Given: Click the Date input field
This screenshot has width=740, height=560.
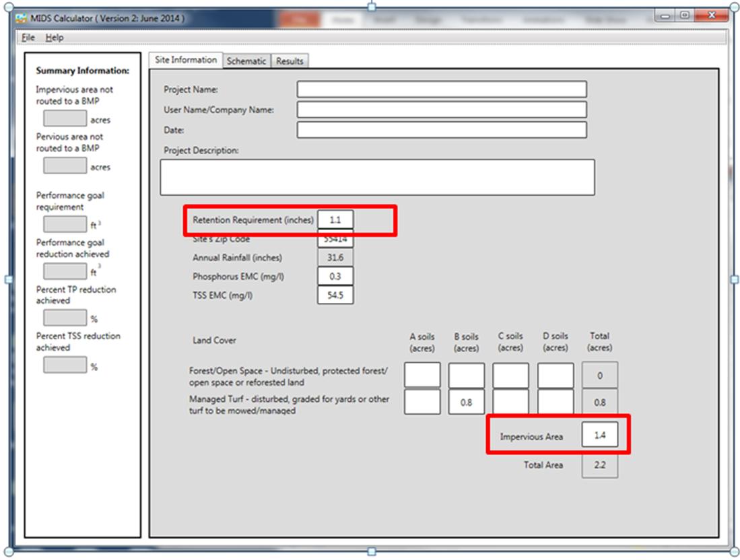Looking at the screenshot, I should coord(441,130).
